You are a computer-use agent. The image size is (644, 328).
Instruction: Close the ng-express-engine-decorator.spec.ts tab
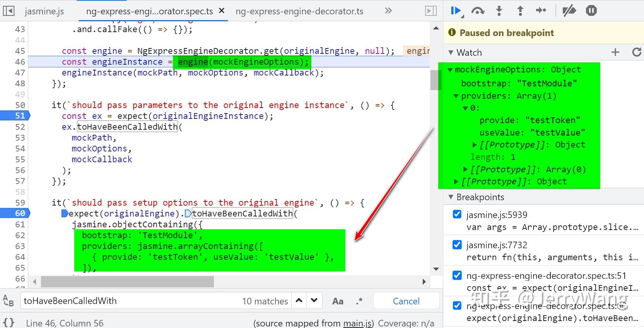pyautogui.click(x=222, y=11)
